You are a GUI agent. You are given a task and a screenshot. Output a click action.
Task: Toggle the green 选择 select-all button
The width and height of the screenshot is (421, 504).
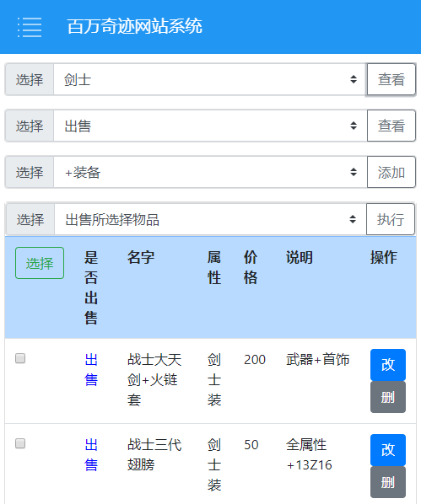[x=40, y=263]
